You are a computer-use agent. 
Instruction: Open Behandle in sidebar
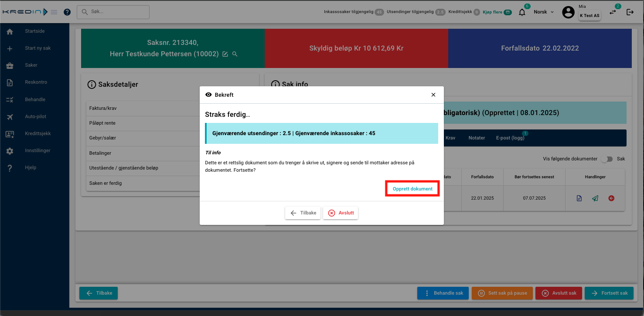click(x=35, y=99)
